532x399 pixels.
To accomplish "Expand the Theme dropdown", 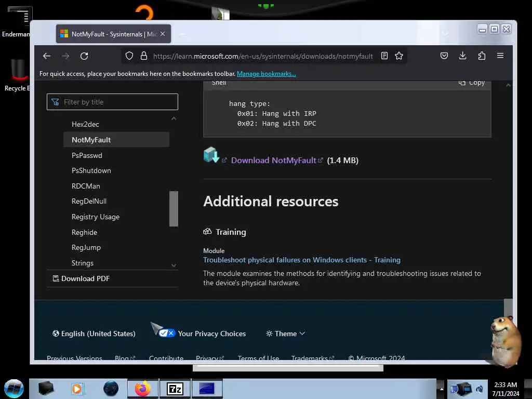I will point(285,334).
